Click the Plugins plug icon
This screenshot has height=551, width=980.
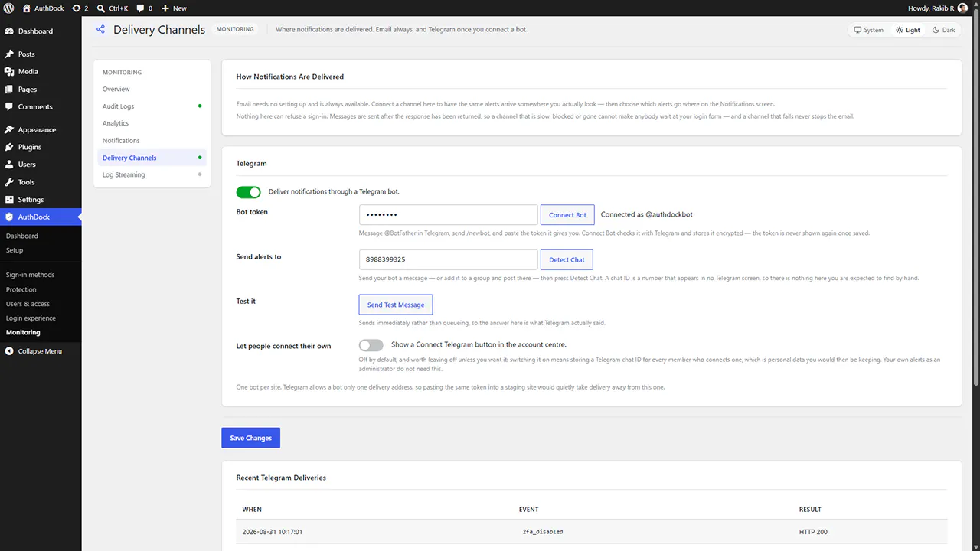click(x=9, y=147)
